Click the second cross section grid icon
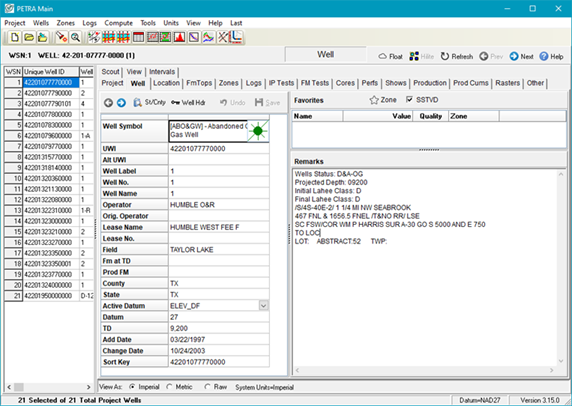 click(x=123, y=37)
